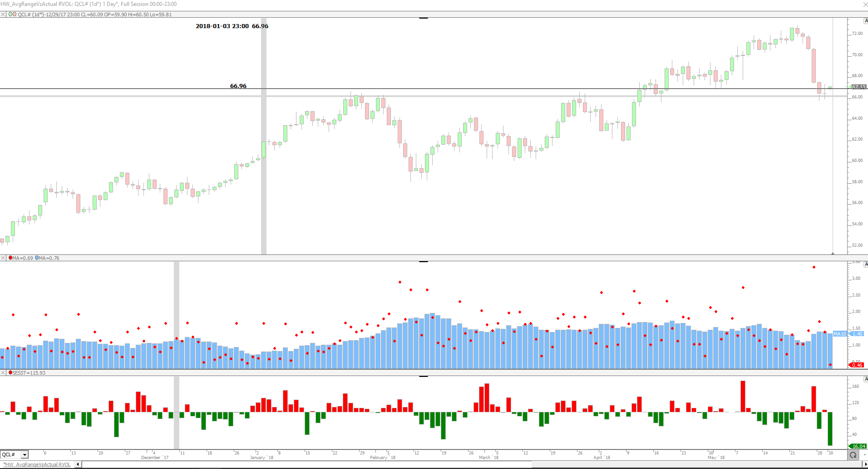This screenshot has height=469, width=868.
Task: Click the tab scroll left arrow
Action: point(78,464)
